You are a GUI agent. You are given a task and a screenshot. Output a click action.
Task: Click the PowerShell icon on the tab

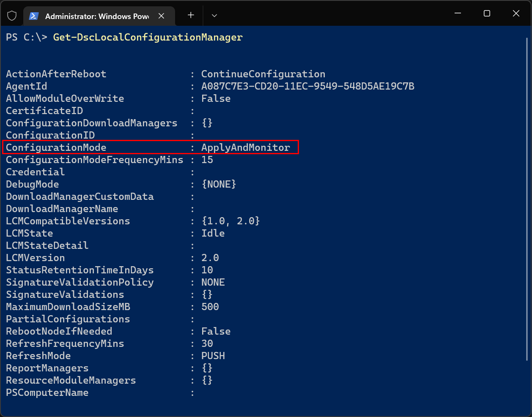click(34, 16)
